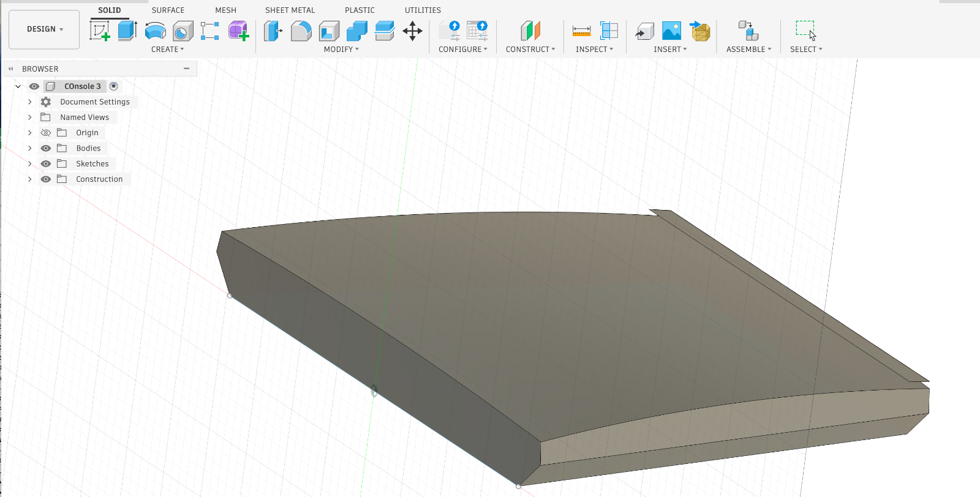The height and width of the screenshot is (497, 980).
Task: Activate the Extrude tool icon
Action: [x=127, y=30]
